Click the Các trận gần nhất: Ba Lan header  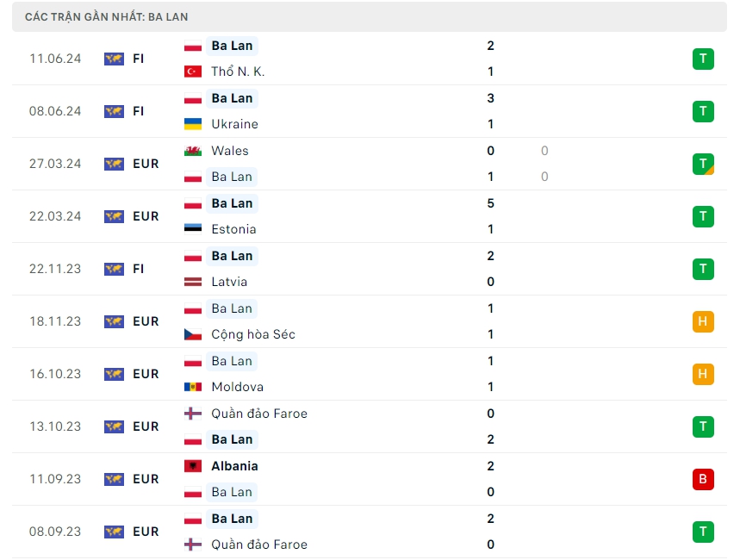pyautogui.click(x=107, y=16)
